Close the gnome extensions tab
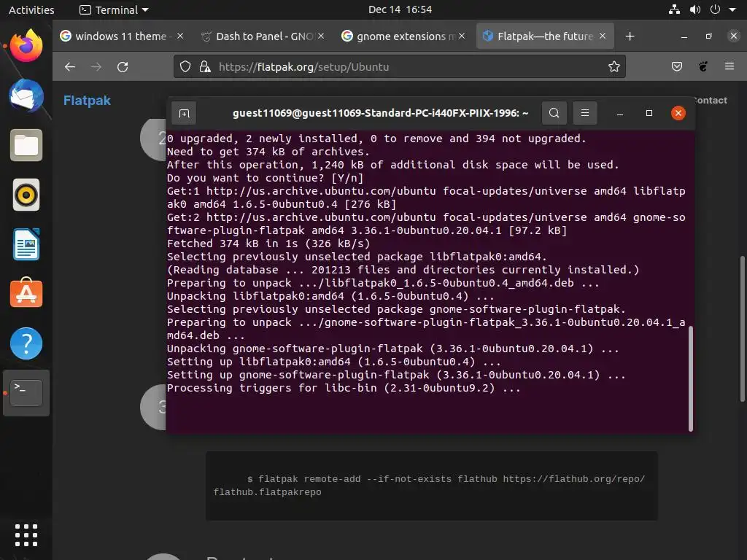Image resolution: width=747 pixels, height=560 pixels. [462, 36]
